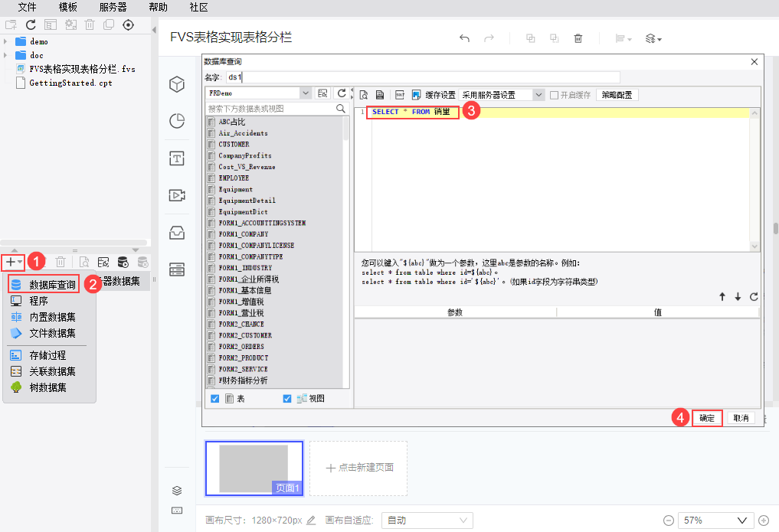
Task: Toggle the 表 tables checkbox
Action: 214,399
